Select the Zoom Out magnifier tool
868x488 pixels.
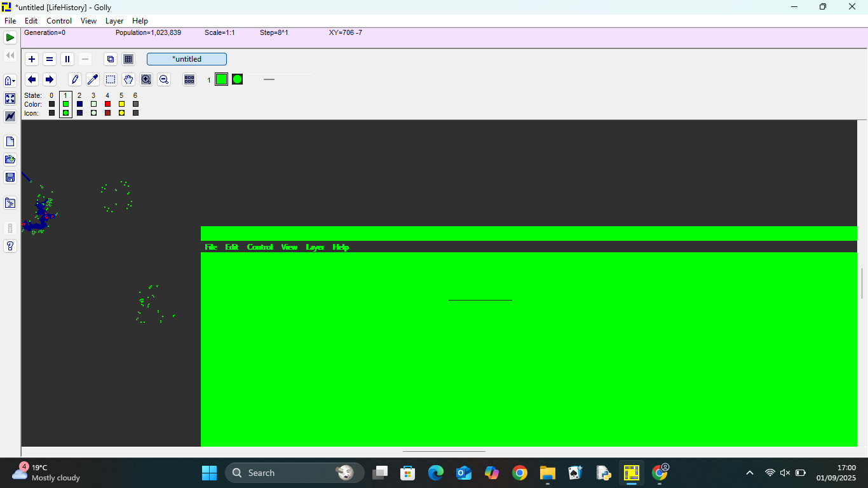[164, 79]
